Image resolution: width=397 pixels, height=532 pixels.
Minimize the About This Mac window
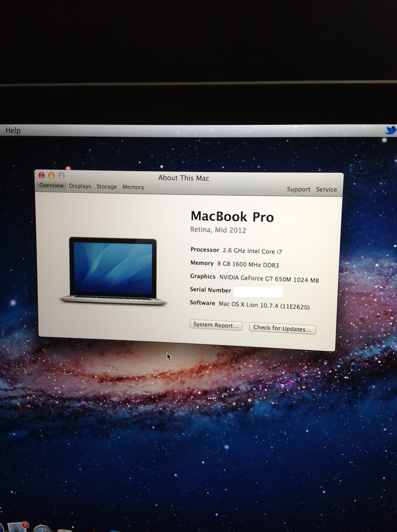pos(51,175)
